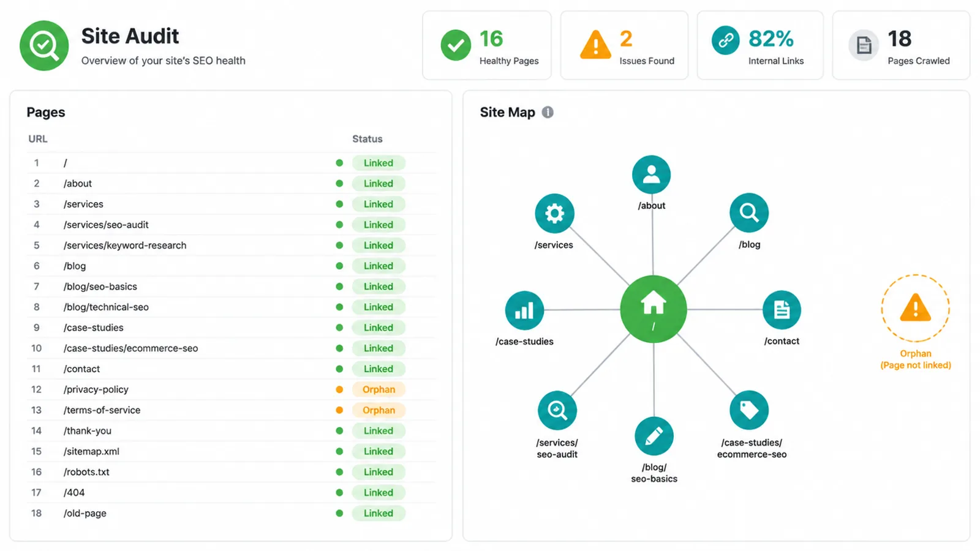Open the /services/keyword-research page row
This screenshot has height=551, width=980.
click(231, 246)
